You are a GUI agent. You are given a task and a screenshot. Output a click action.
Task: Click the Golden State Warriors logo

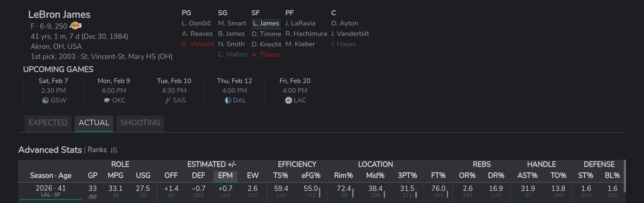pos(45,100)
